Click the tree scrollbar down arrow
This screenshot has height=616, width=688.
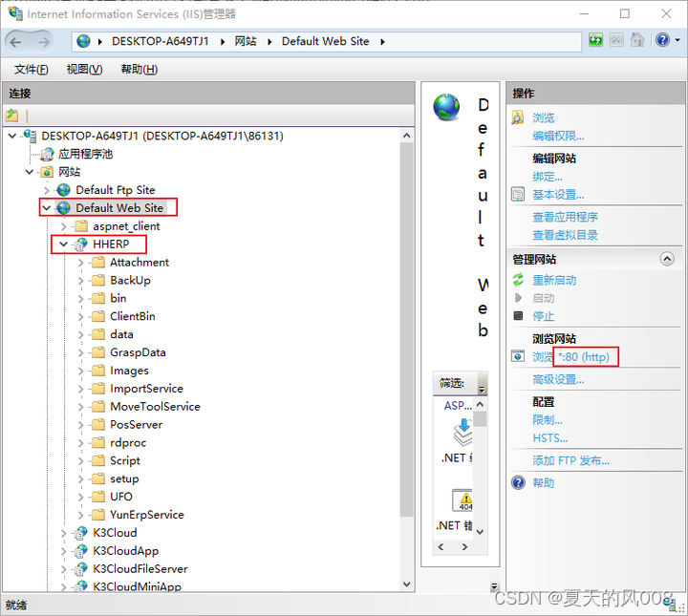tap(406, 584)
